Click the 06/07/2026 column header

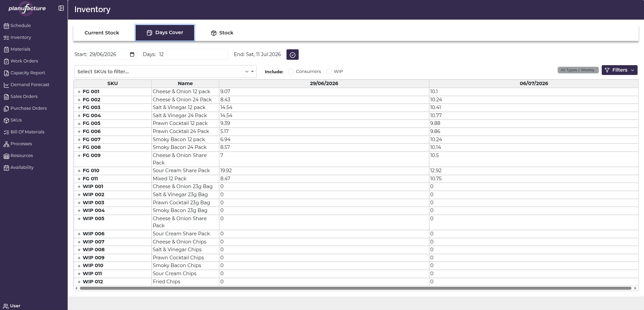(534, 83)
